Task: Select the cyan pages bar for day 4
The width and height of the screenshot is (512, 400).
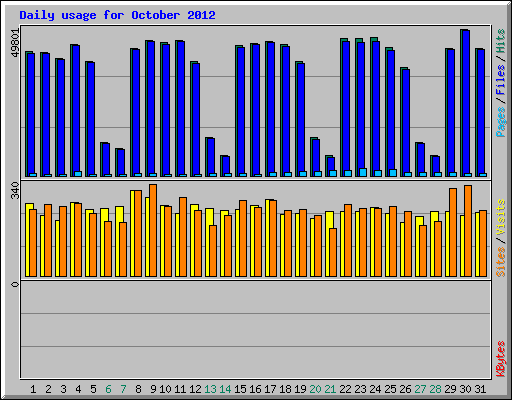Action: pos(78,174)
